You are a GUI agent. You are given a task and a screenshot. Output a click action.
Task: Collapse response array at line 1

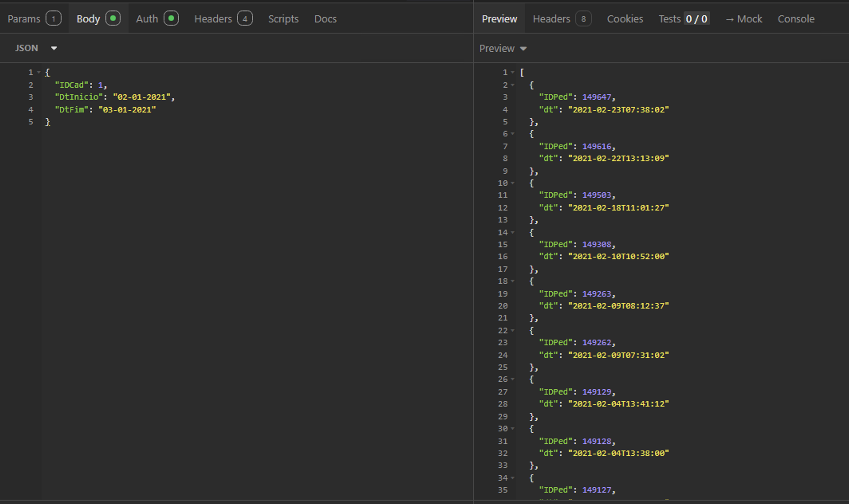coord(513,73)
